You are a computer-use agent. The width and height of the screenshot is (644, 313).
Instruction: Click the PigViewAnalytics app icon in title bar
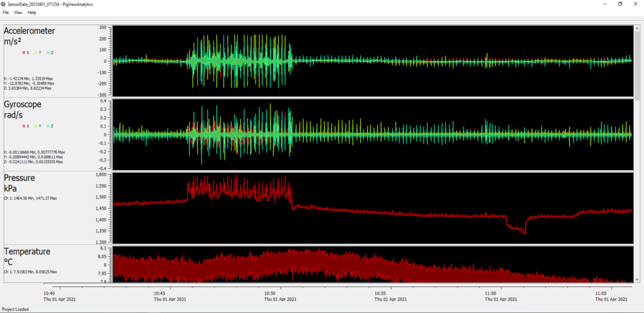[4, 4]
